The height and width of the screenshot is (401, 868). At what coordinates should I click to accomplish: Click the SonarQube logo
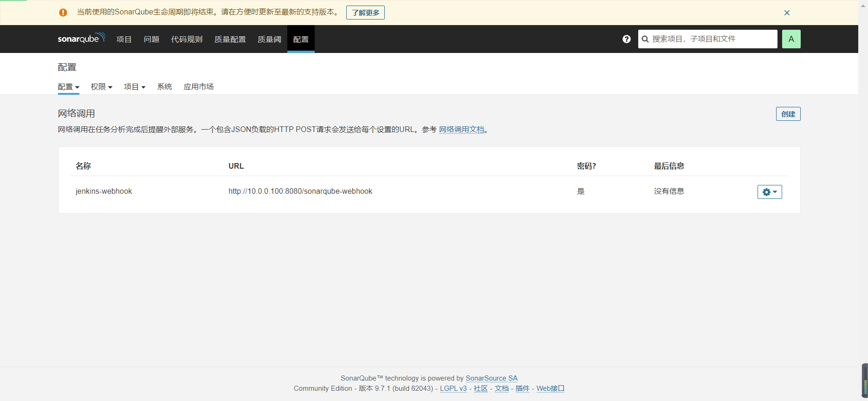(x=81, y=38)
